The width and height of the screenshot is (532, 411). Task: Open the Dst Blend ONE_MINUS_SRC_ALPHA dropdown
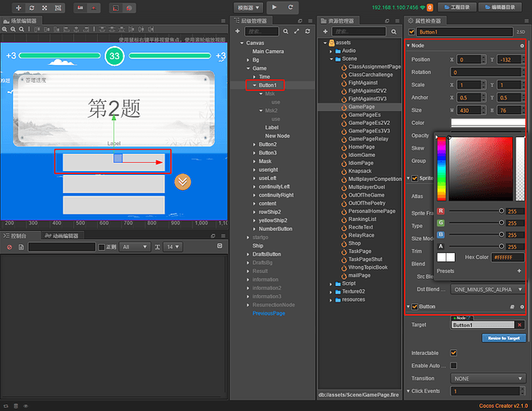(x=488, y=289)
